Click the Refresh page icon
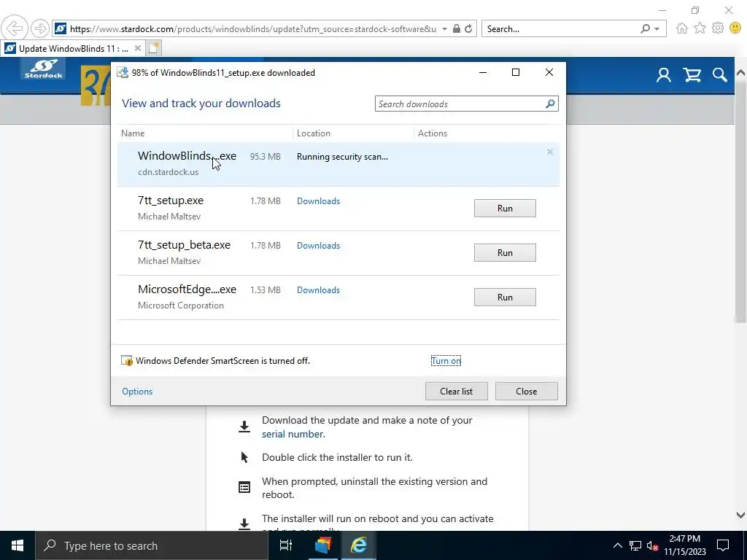This screenshot has width=747, height=560. pyautogui.click(x=468, y=28)
